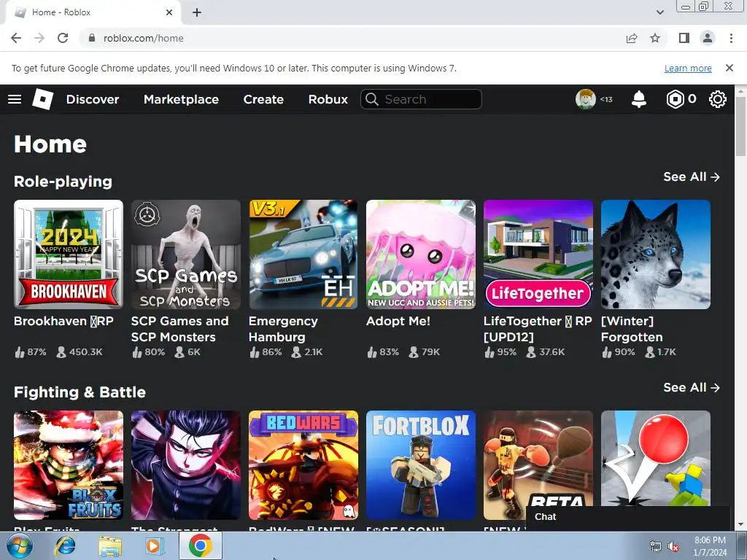The image size is (747, 560).
Task: Dismiss the Chrome update notice
Action: pos(729,68)
